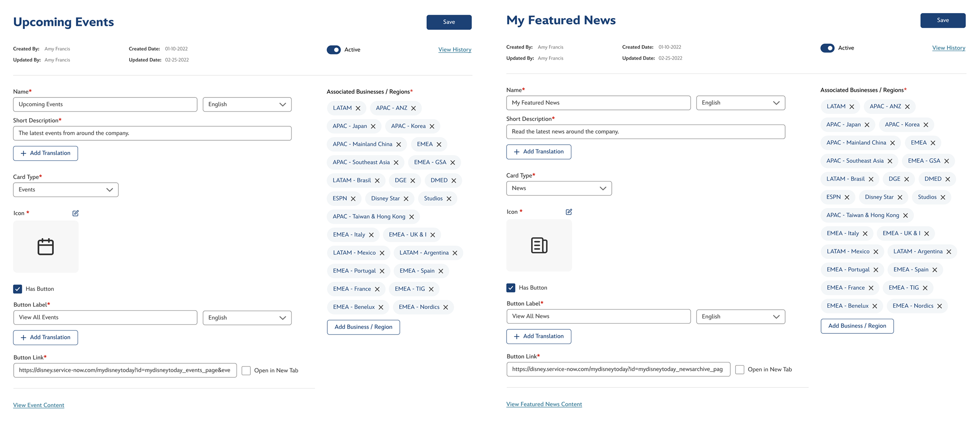Click the View All News button label field
980x423 pixels.
[x=598, y=316]
